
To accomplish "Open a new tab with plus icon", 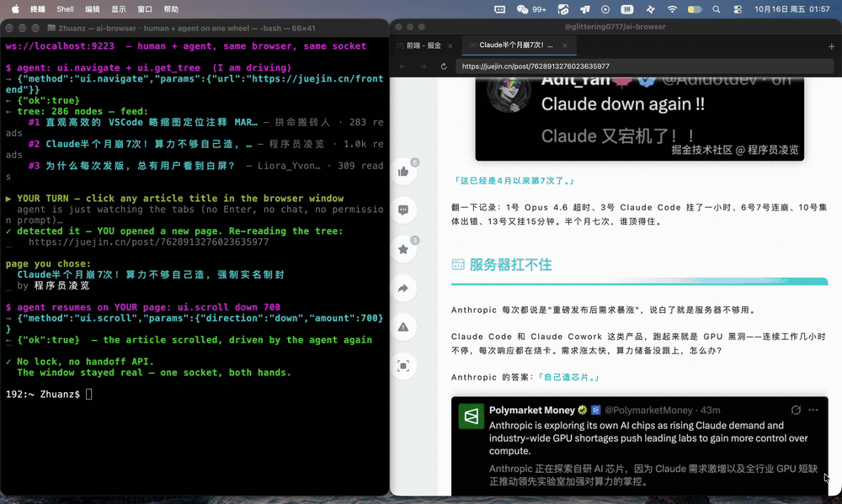I will coord(831,46).
